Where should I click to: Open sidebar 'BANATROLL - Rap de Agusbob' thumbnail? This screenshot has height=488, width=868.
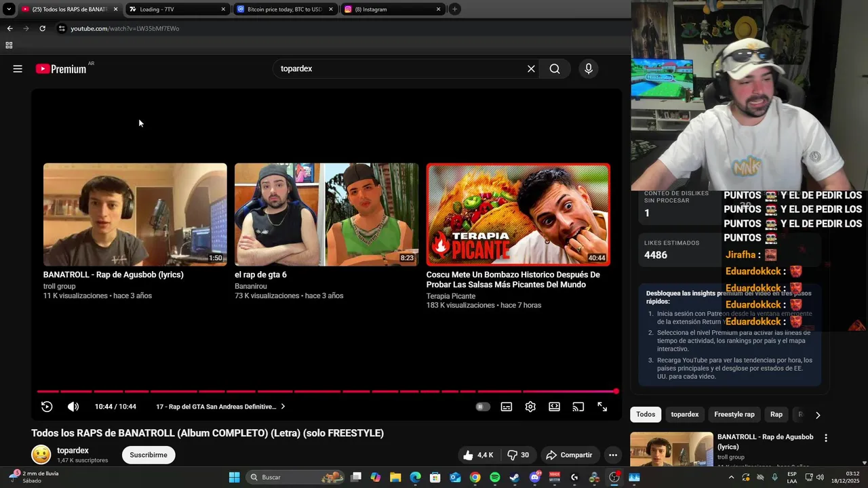click(x=671, y=450)
